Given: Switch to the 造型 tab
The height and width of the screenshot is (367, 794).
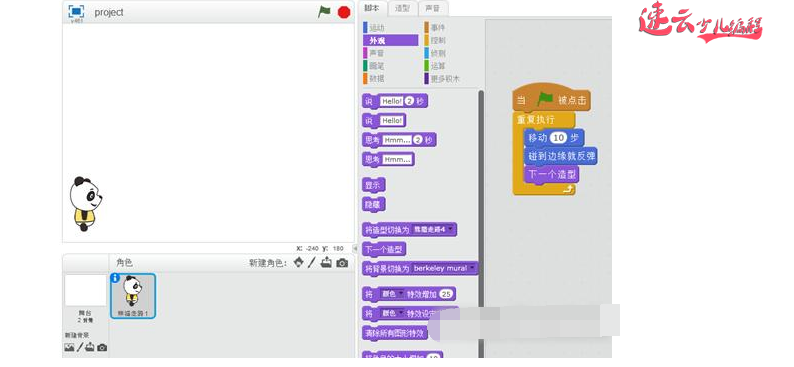Looking at the screenshot, I should pyautogui.click(x=403, y=8).
